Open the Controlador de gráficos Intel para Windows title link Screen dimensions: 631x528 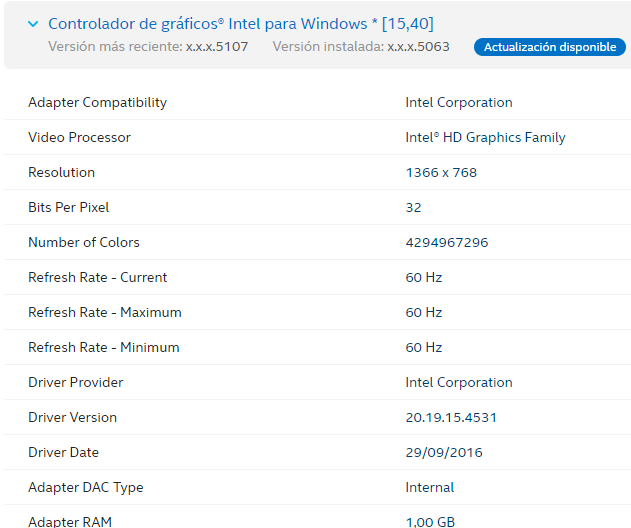coord(241,24)
